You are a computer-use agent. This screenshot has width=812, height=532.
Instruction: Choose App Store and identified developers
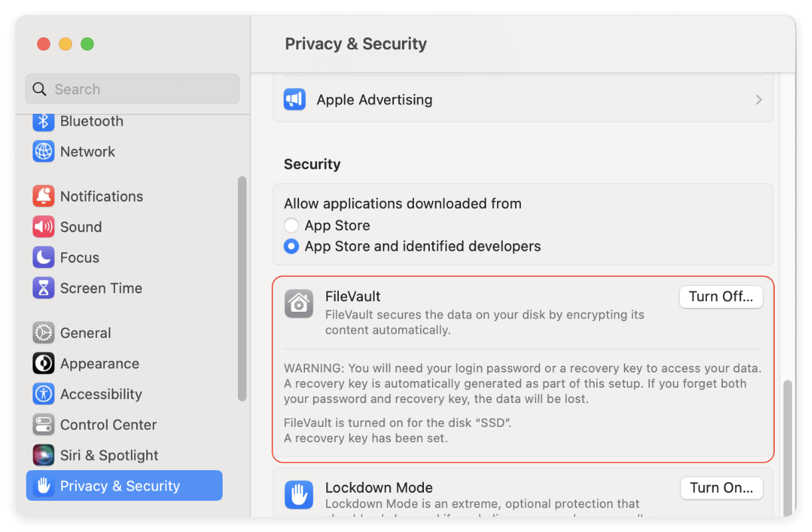coord(291,246)
